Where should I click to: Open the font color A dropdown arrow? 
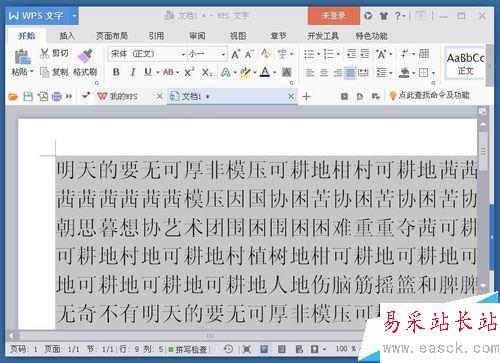tap(275, 72)
